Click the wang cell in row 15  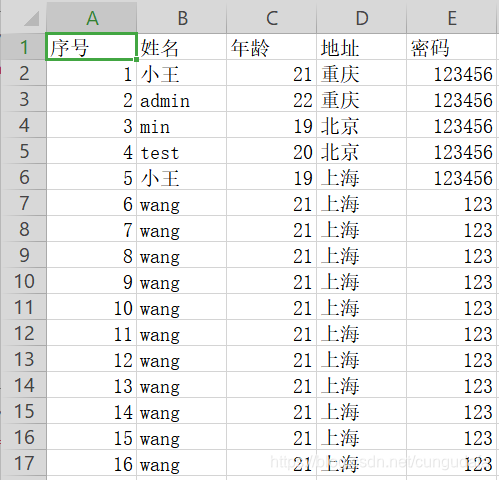click(182, 411)
